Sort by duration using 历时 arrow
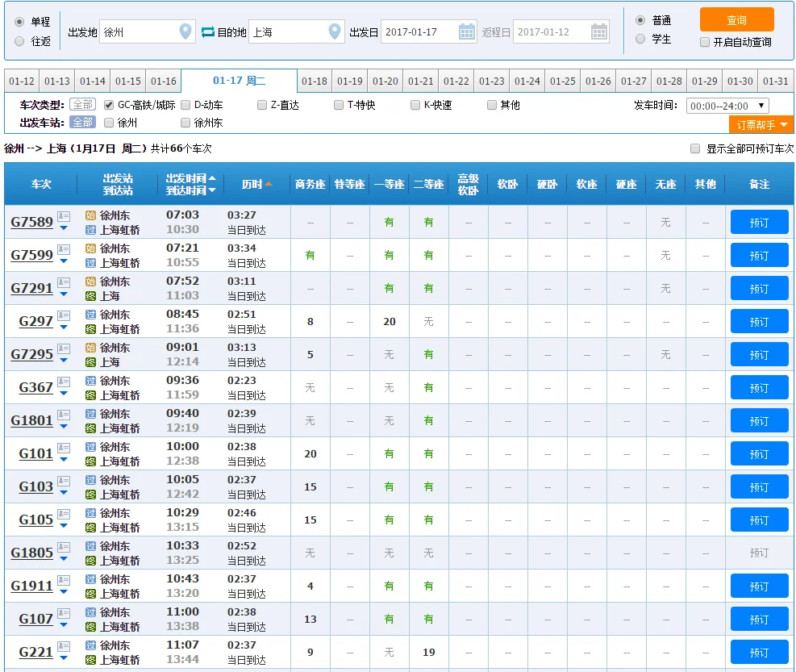 pyautogui.click(x=269, y=184)
